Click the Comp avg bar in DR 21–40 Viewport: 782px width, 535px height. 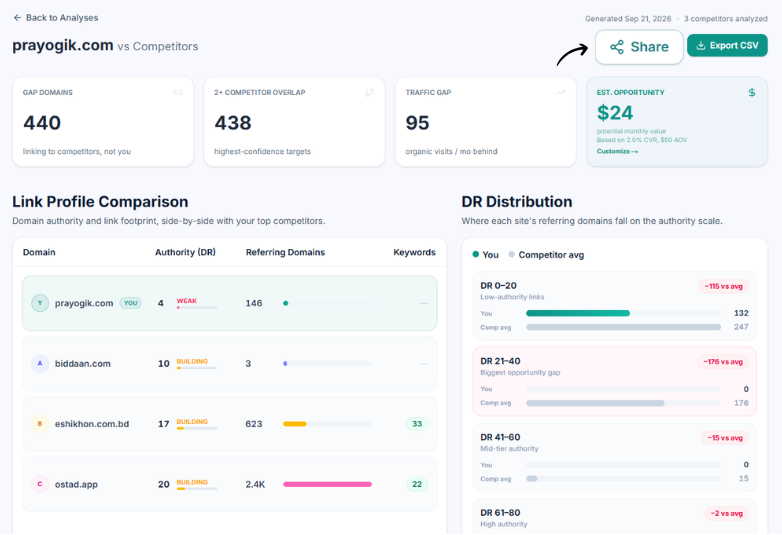click(x=595, y=403)
